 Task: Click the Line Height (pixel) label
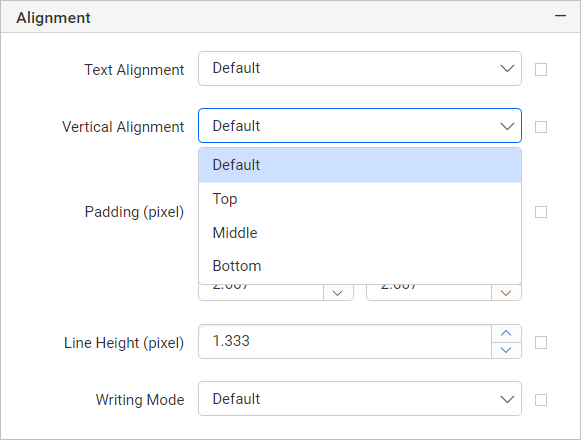click(124, 343)
